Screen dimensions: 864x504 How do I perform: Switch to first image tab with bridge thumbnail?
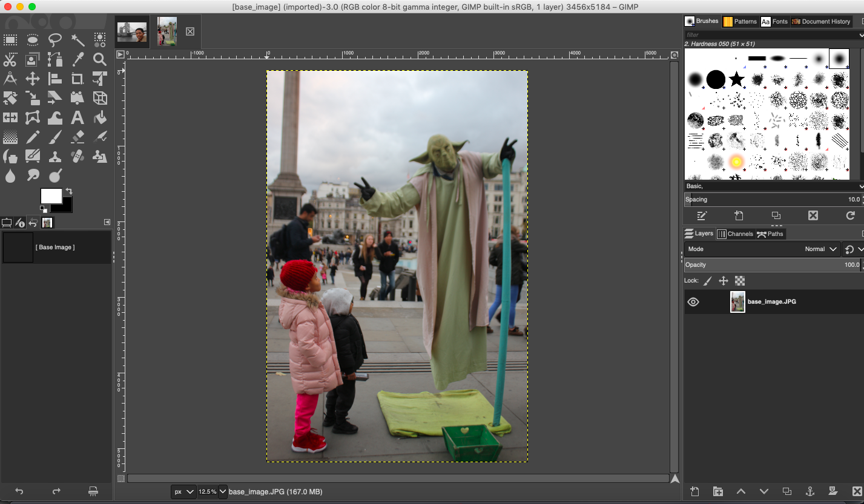132,31
